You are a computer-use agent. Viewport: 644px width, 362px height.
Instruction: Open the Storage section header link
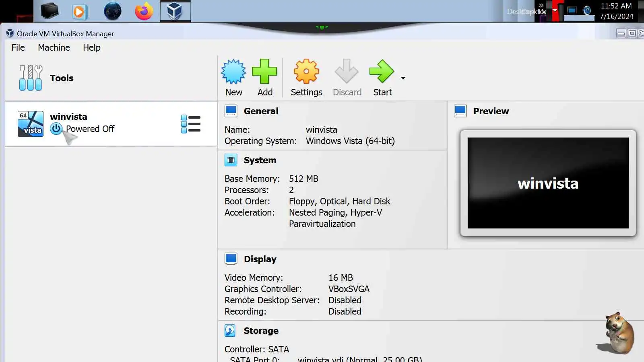261,331
